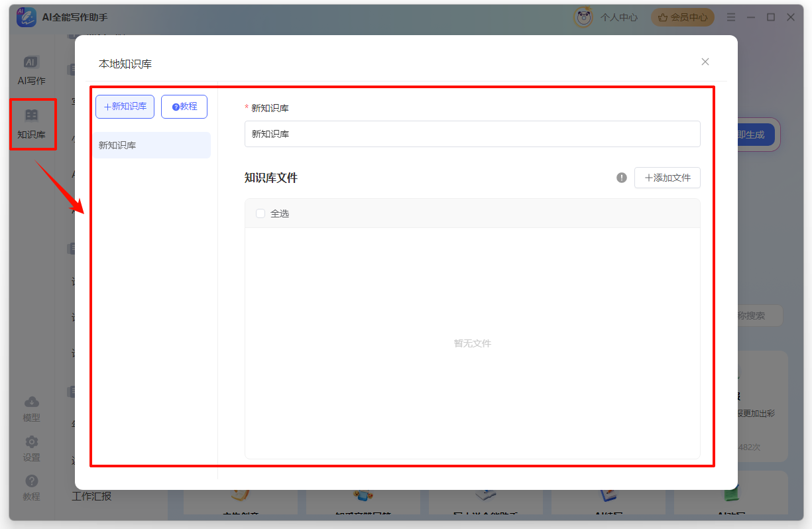Click the AI全能写作助手 app logo

coord(25,17)
